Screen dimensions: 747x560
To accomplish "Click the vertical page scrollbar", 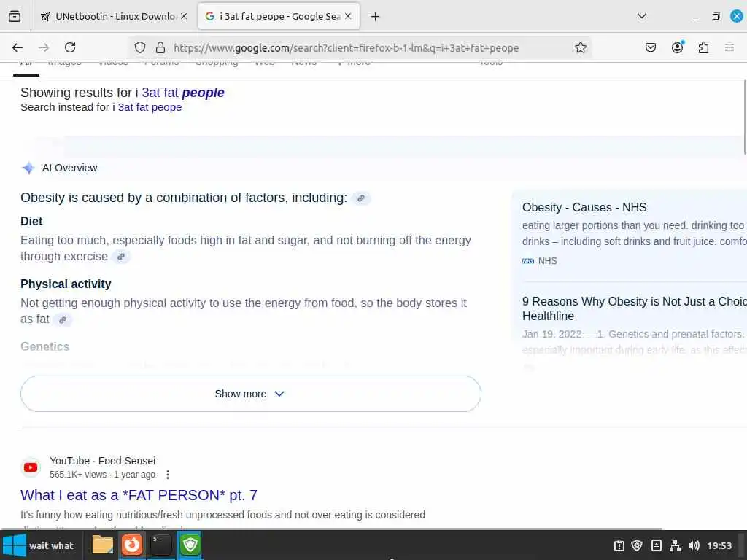I will pyautogui.click(x=744, y=117).
